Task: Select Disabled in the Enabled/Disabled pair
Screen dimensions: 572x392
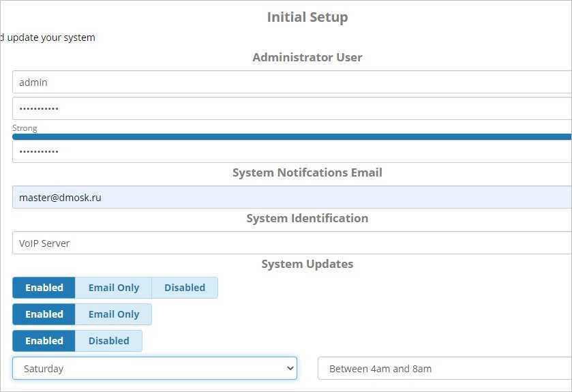Action: point(108,341)
